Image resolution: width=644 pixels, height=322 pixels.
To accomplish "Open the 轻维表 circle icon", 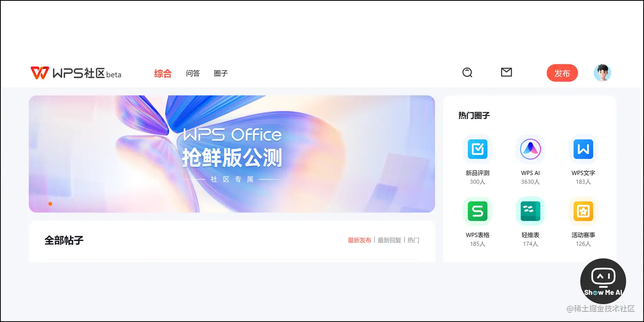I will (x=530, y=211).
